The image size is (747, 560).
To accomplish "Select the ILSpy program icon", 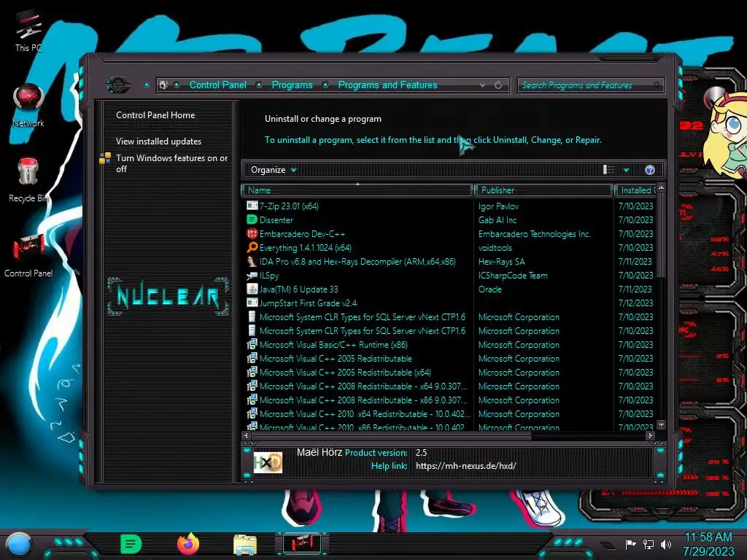I will pyautogui.click(x=252, y=275).
